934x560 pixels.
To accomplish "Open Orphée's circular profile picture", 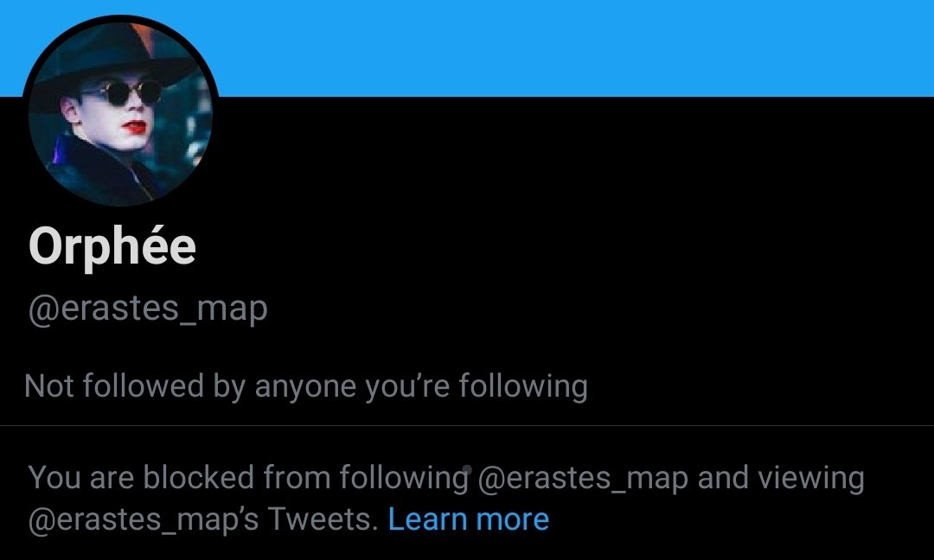I will click(120, 113).
